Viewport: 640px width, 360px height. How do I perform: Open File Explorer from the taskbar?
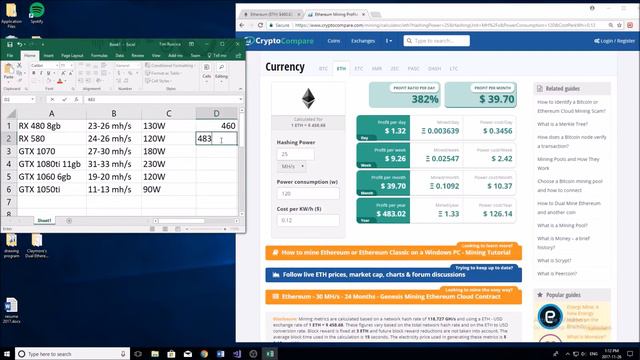point(155,354)
